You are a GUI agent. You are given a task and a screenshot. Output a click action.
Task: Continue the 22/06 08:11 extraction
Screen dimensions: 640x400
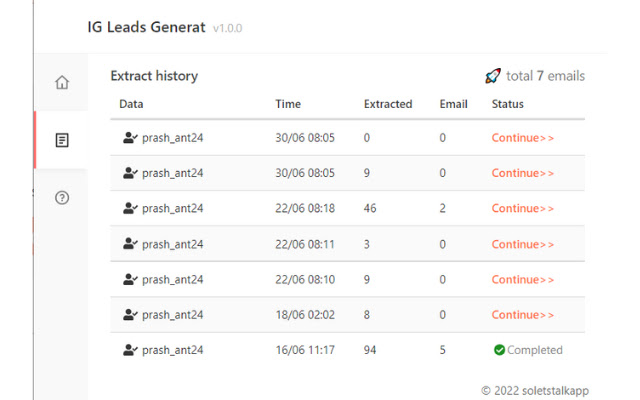(522, 244)
